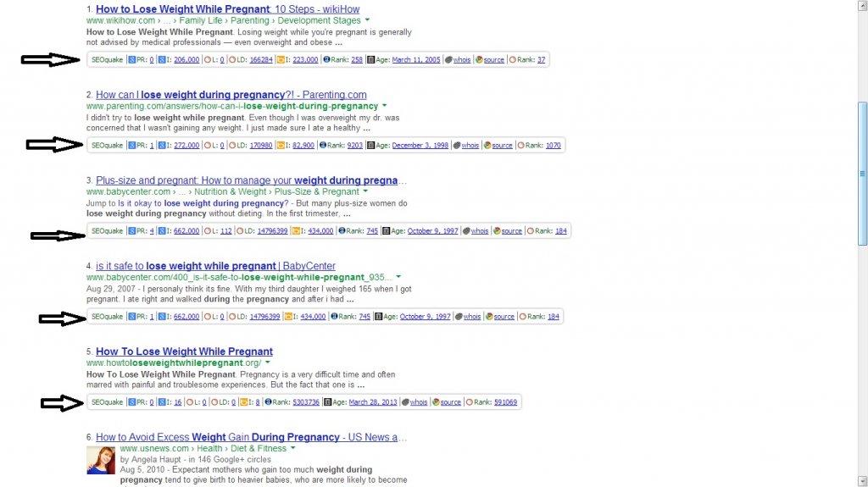Open the Parenting.com 'How can I lose weight' result

click(231, 95)
